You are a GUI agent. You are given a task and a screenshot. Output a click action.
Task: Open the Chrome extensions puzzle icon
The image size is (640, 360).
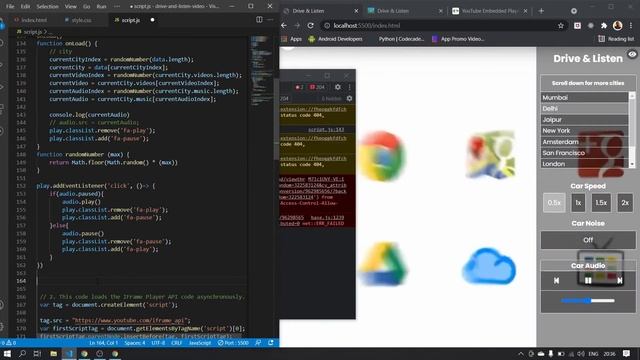(604, 25)
